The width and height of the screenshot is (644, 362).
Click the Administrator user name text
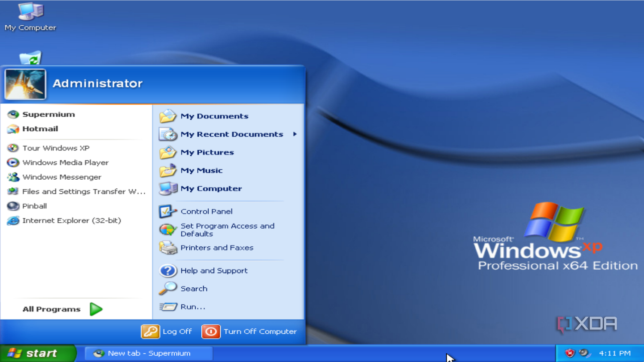click(x=97, y=83)
